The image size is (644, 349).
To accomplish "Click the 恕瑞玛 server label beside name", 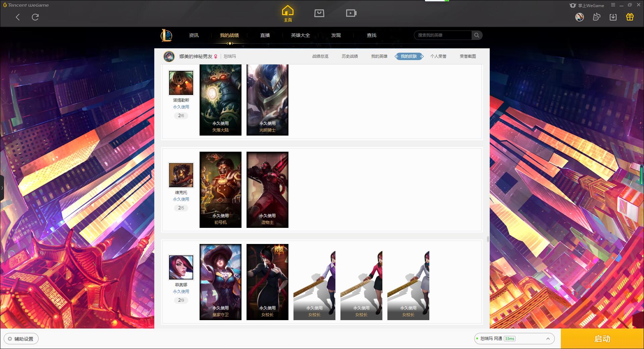I will click(230, 56).
